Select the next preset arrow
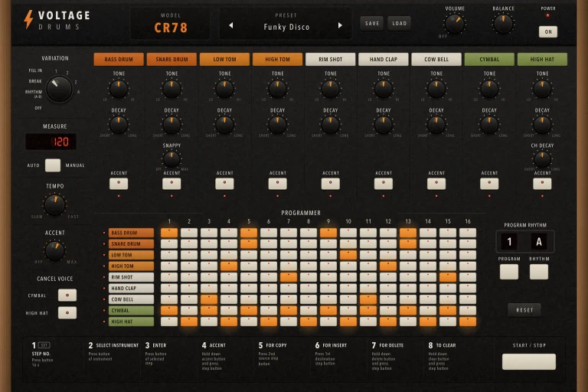 (x=340, y=25)
